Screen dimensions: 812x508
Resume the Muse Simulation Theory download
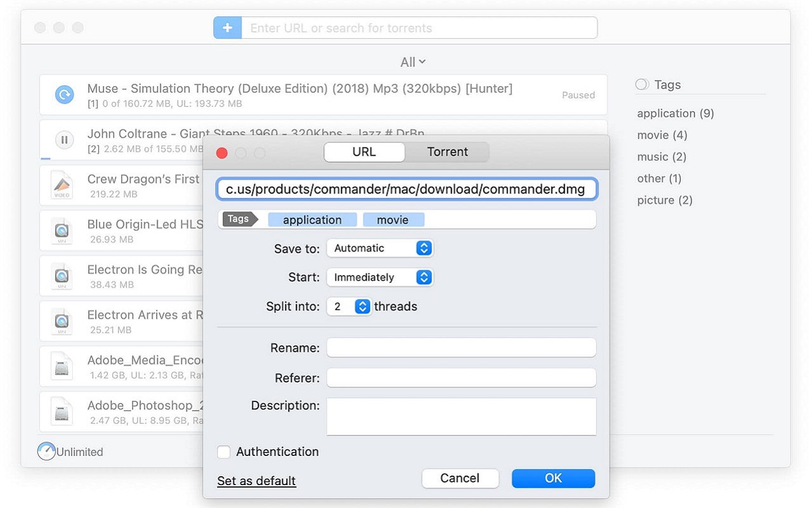coord(64,95)
